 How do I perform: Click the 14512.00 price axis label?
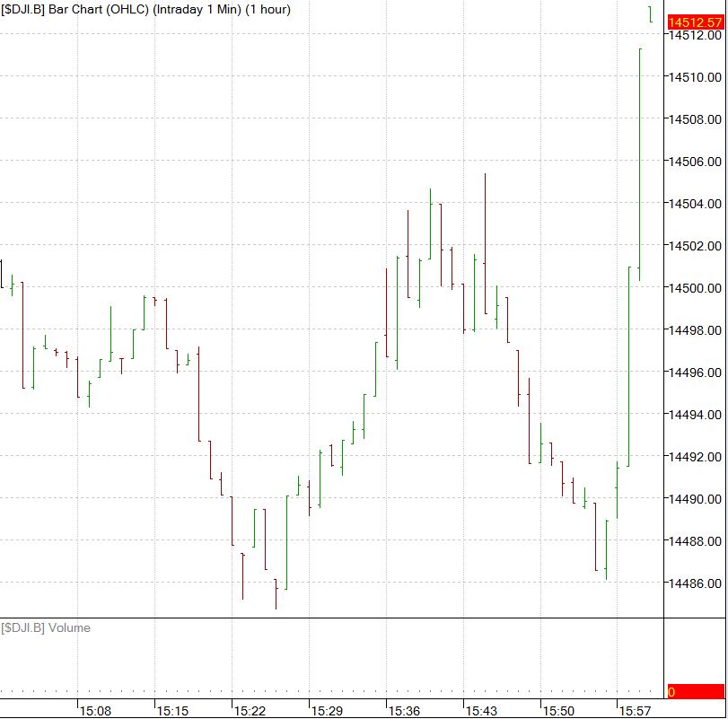[694, 35]
